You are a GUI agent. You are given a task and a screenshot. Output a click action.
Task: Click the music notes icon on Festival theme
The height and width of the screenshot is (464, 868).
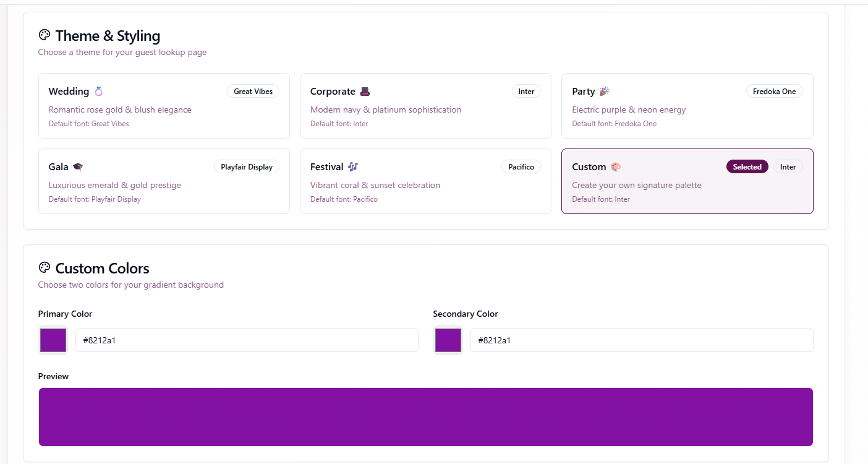[x=352, y=166]
